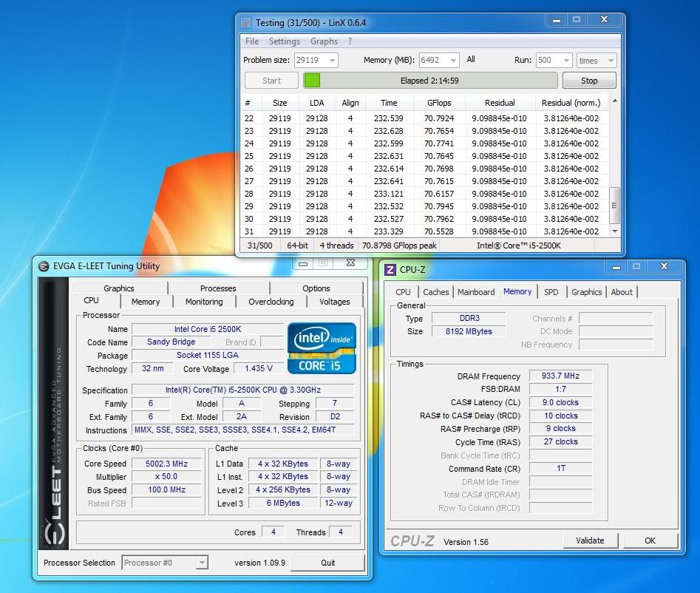The width and height of the screenshot is (700, 593).
Task: Click the CAS# Latency 9.0 clocks value
Action: [560, 402]
